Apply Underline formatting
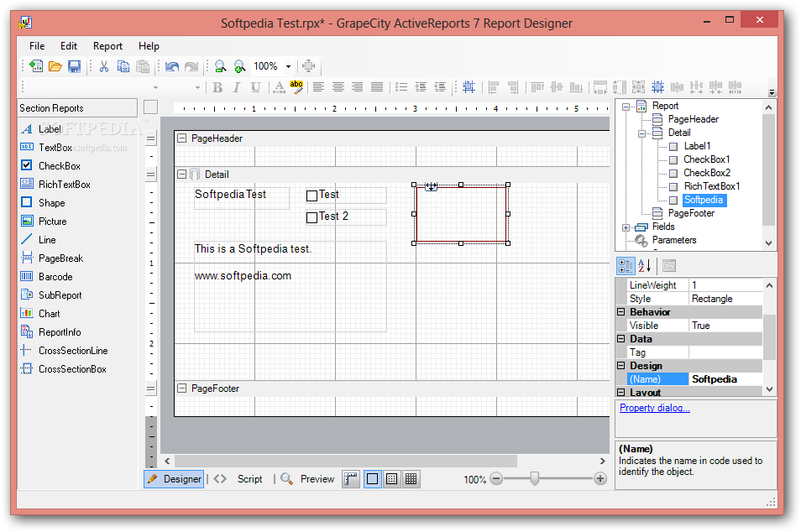The height and width of the screenshot is (532, 801). [255, 87]
